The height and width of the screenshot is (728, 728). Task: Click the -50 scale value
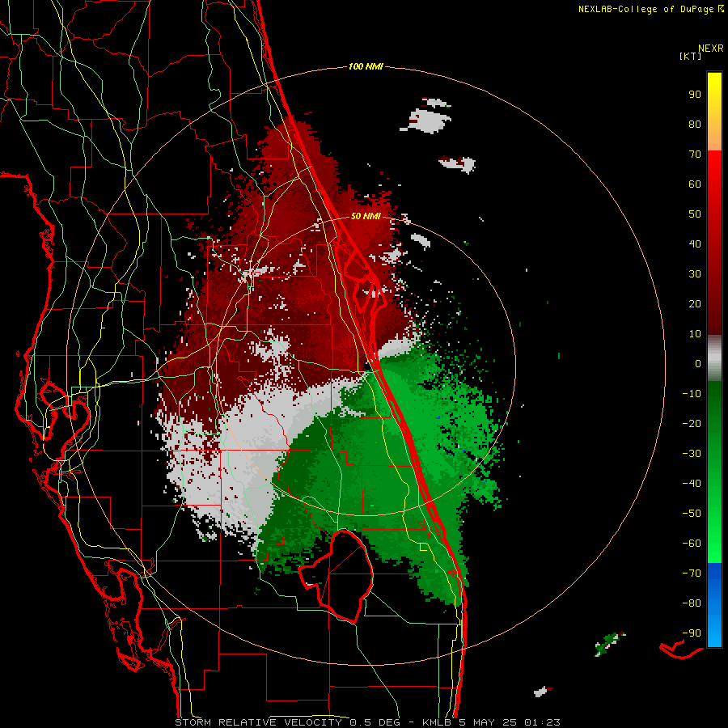point(692,514)
